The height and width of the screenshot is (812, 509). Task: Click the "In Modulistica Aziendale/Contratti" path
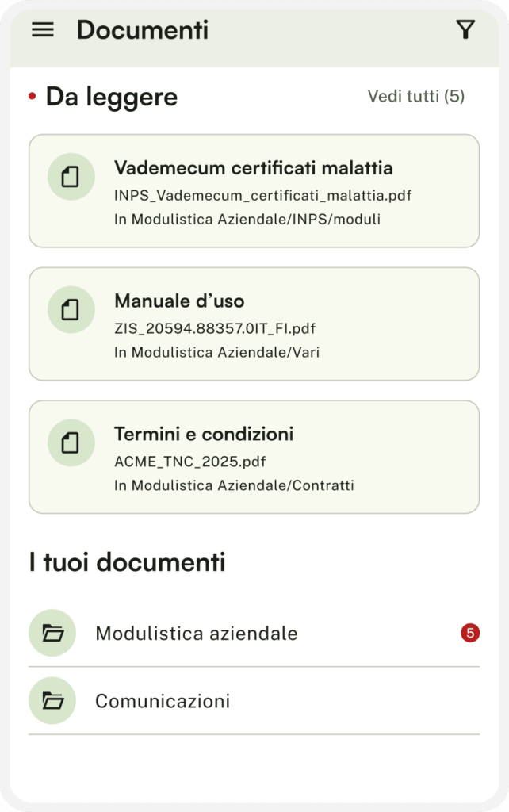(234, 485)
